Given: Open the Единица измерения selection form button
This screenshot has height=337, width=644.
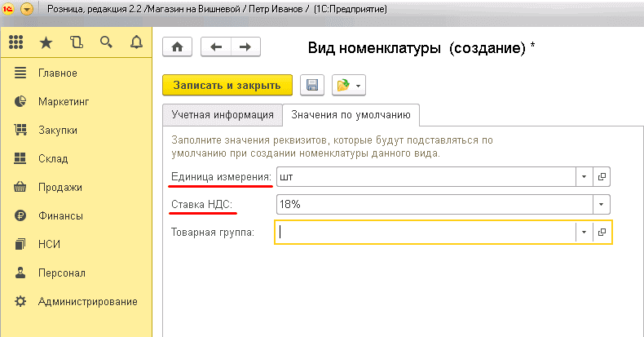Looking at the screenshot, I should [602, 176].
